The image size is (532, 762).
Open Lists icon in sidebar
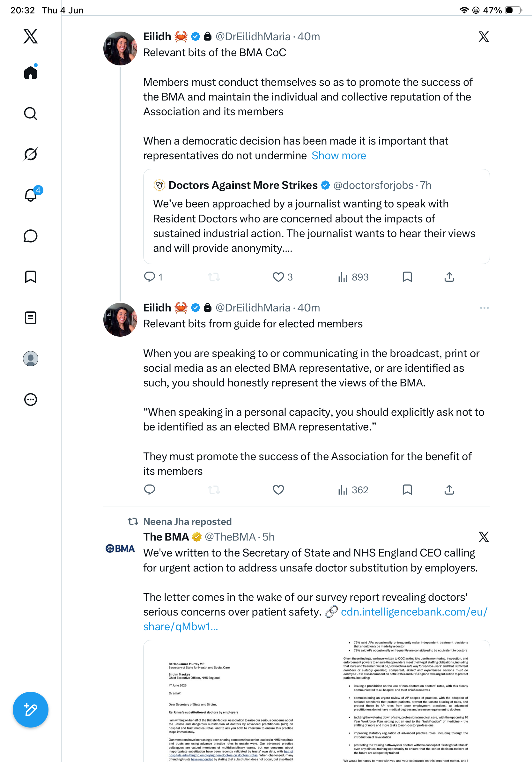31,317
